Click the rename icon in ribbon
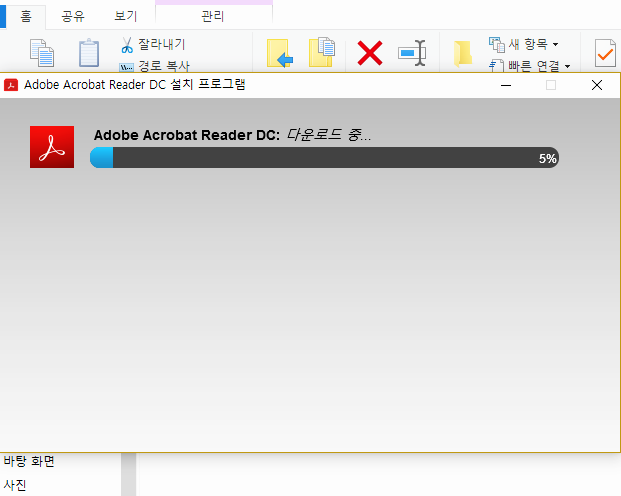 point(412,53)
